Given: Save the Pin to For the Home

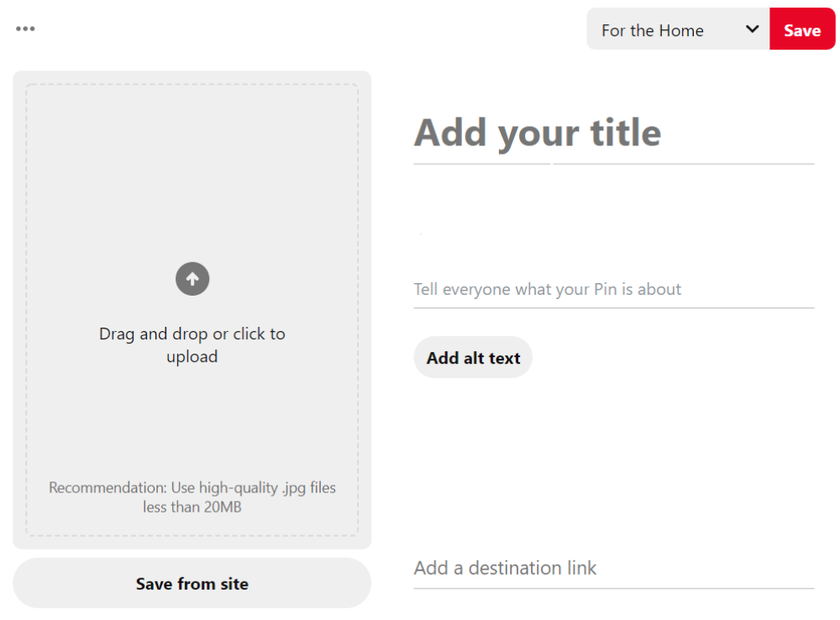Looking at the screenshot, I should [x=802, y=29].
